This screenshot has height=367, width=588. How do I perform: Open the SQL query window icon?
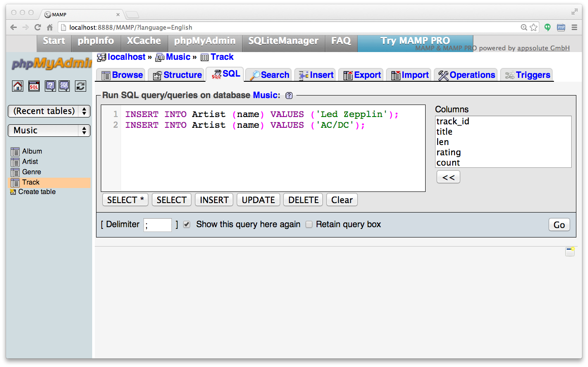[x=34, y=86]
